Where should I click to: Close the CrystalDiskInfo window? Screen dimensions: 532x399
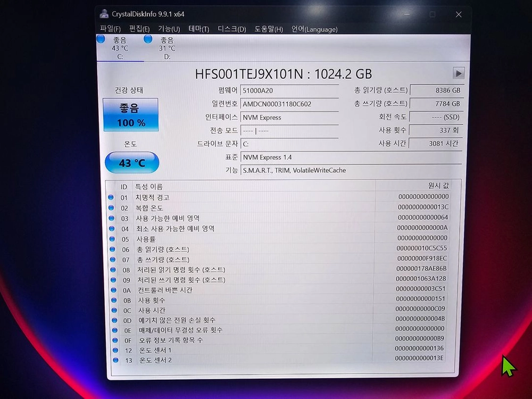tap(459, 14)
